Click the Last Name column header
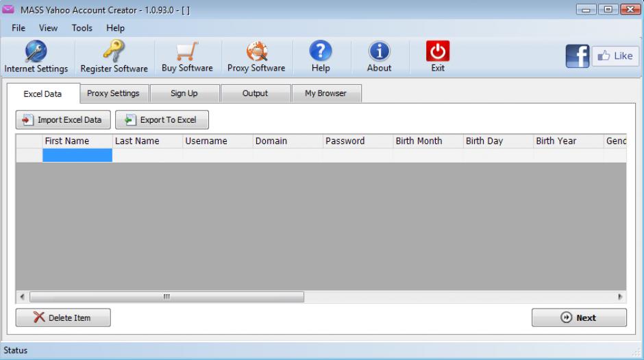 tap(147, 141)
